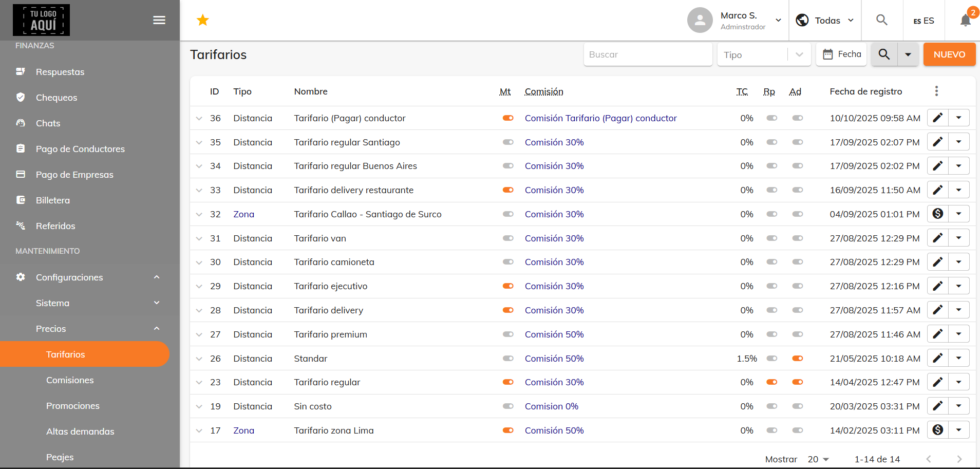Viewport: 980px width, 469px height.
Task: Go to Promociones under Precios
Action: click(73, 406)
